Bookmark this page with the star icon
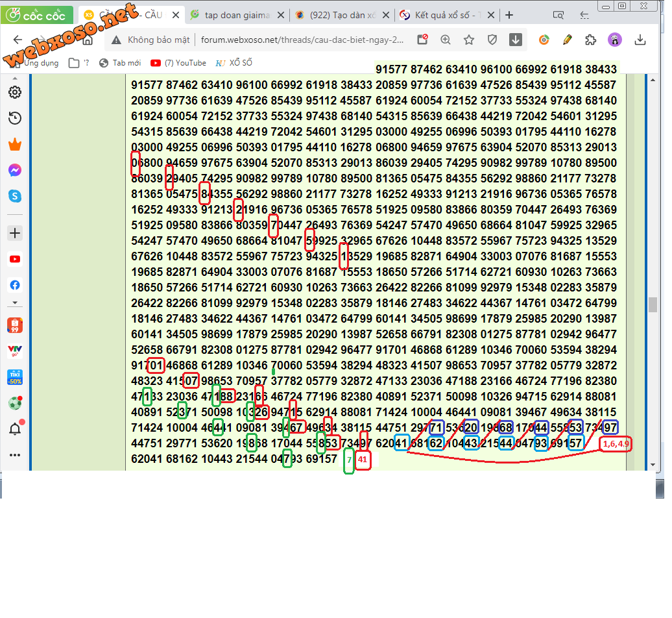672x618 pixels. (x=469, y=40)
